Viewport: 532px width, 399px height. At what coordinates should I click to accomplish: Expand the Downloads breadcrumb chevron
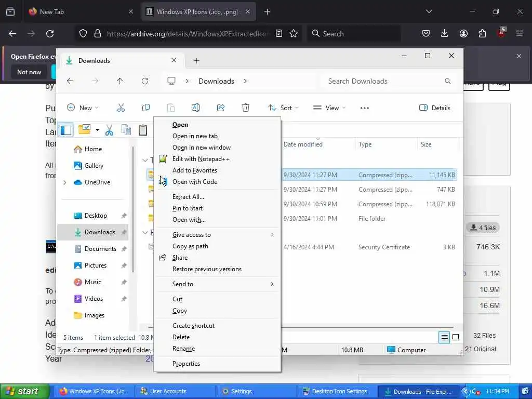(245, 81)
